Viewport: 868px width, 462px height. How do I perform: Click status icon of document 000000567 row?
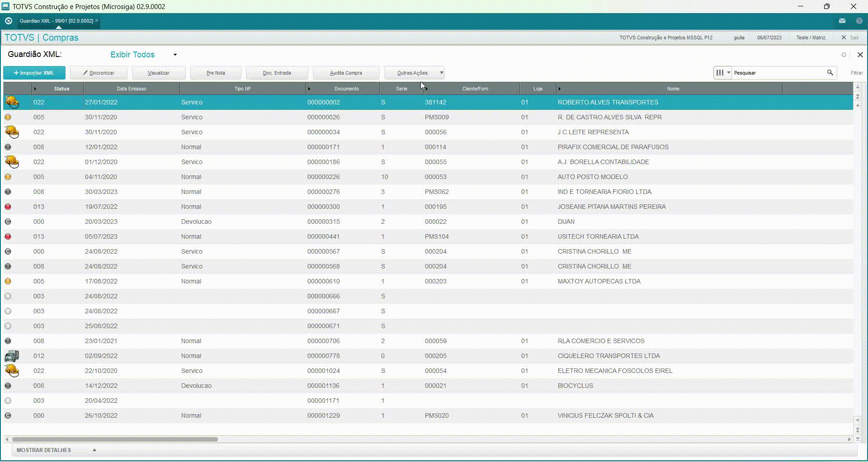click(x=8, y=251)
